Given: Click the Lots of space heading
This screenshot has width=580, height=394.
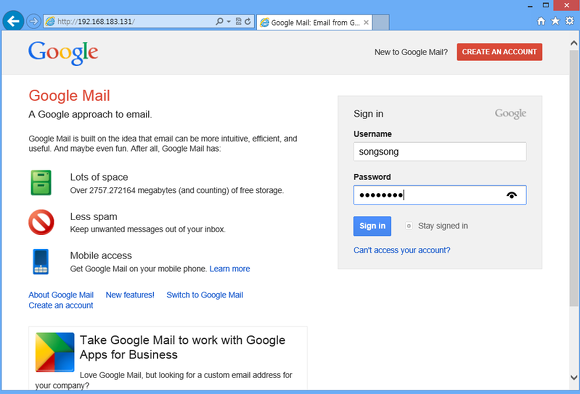Looking at the screenshot, I should (99, 177).
